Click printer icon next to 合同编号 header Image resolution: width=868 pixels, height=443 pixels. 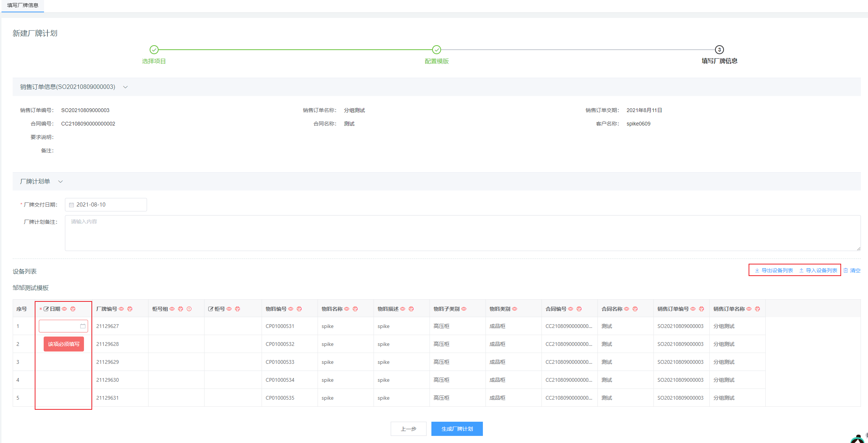pos(579,309)
